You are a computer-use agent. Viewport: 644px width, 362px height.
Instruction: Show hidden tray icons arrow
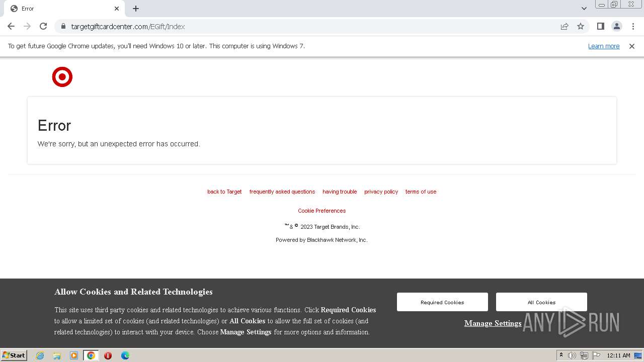[x=561, y=355]
